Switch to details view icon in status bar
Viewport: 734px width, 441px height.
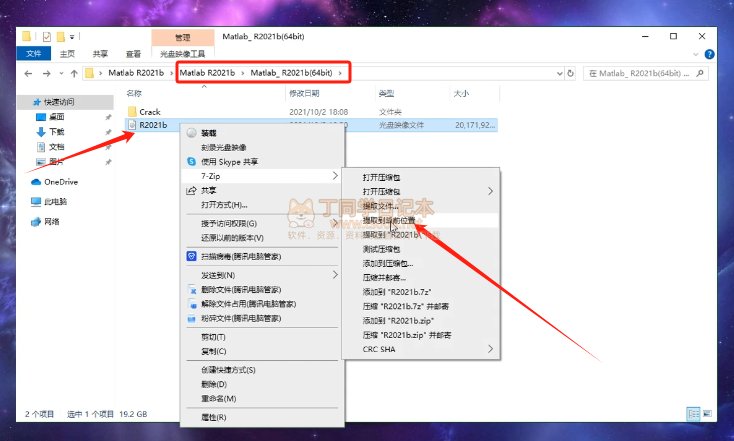click(693, 414)
